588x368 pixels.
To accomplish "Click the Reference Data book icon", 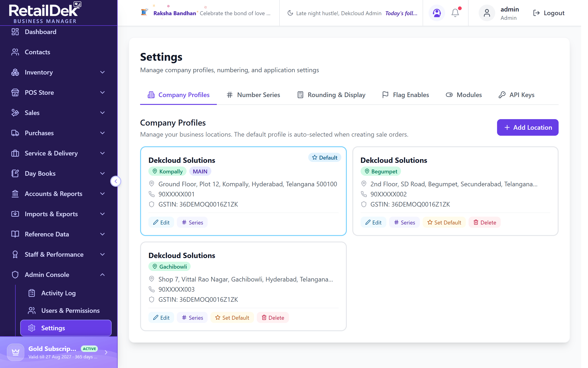I will (x=15, y=234).
